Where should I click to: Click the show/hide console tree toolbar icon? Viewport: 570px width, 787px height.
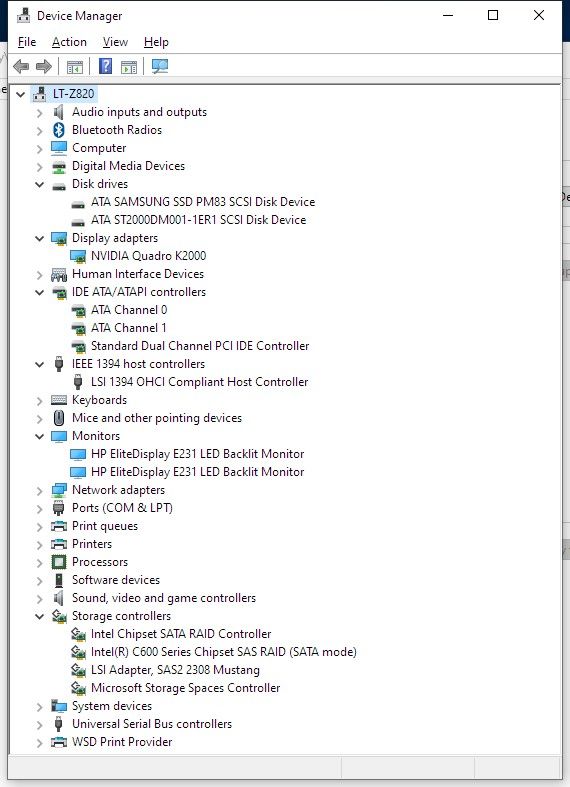pos(75,66)
